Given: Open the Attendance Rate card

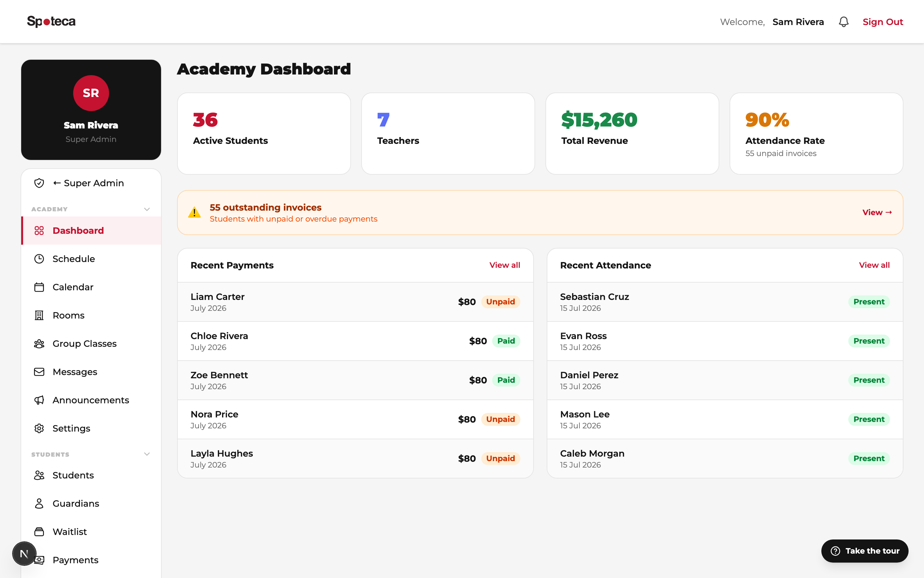Looking at the screenshot, I should [816, 133].
